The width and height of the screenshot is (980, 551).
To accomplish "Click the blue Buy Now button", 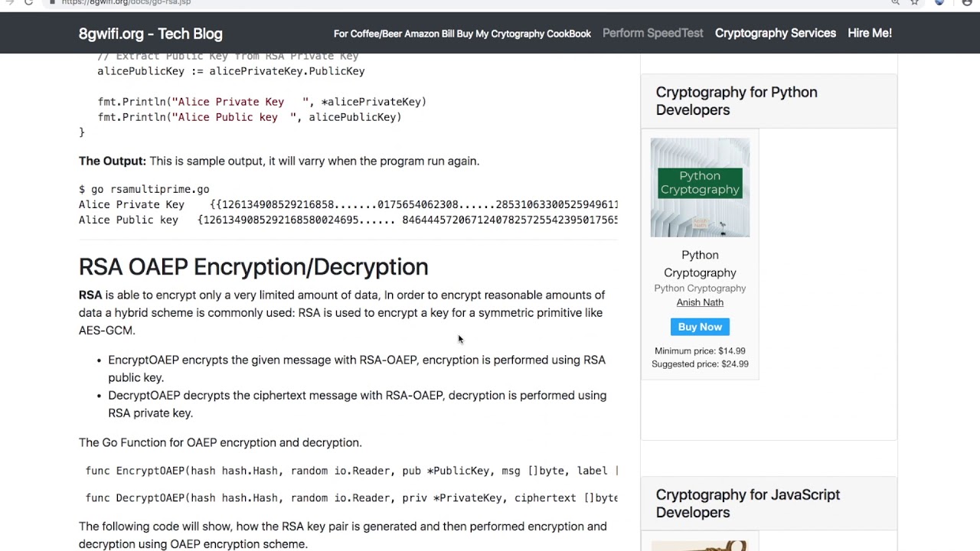I will click(x=700, y=327).
